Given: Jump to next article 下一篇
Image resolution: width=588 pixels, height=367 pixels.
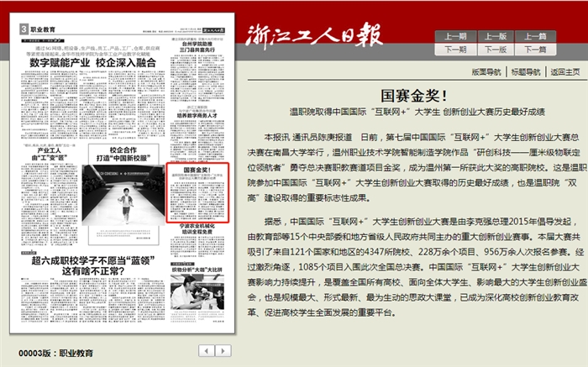Looking at the screenshot, I should point(535,49).
